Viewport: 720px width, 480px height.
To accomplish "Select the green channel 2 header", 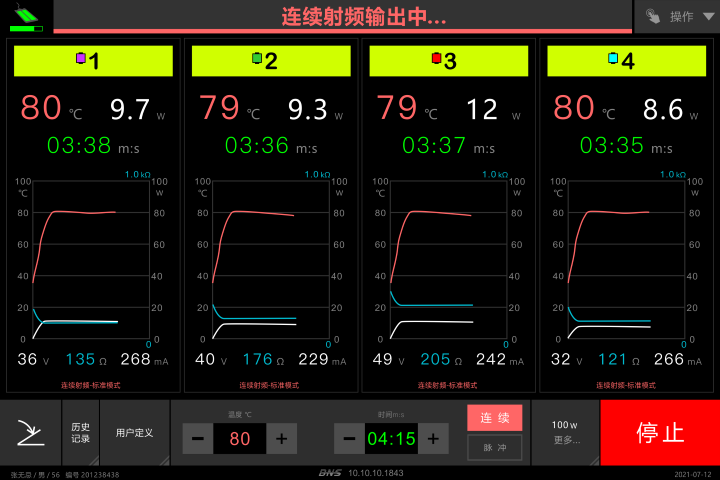I will pyautogui.click(x=271, y=61).
